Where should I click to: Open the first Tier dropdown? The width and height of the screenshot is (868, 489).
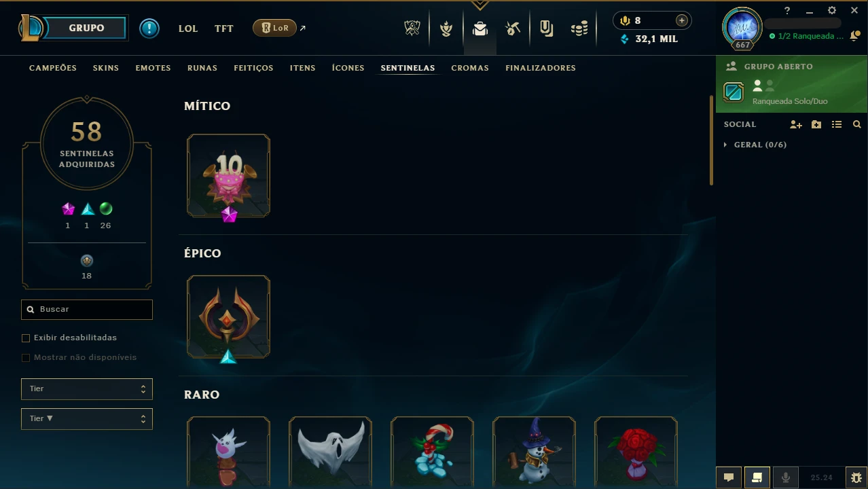click(x=87, y=389)
